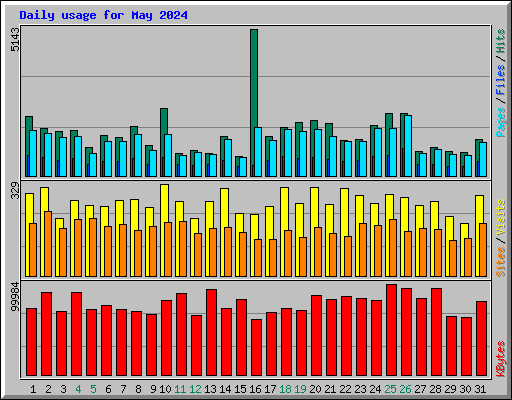Click day label 12 on the x-axis
Viewport: 512px width, 400px height.
point(195,389)
